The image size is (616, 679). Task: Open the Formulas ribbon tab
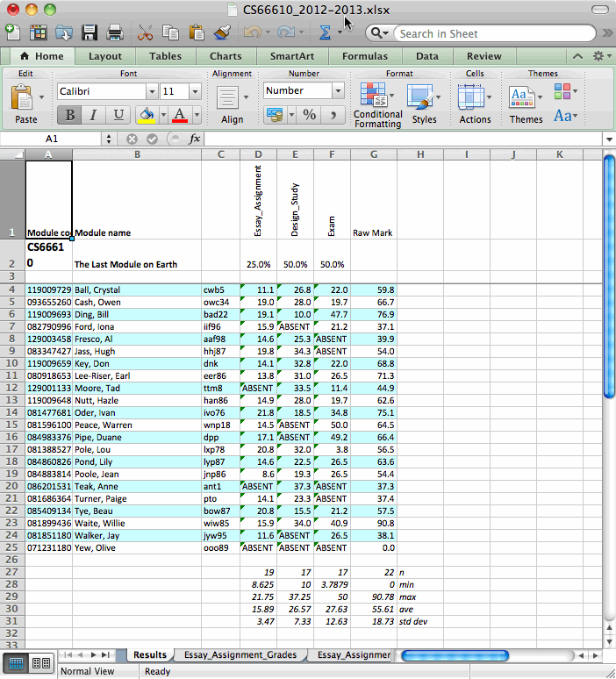pos(365,56)
